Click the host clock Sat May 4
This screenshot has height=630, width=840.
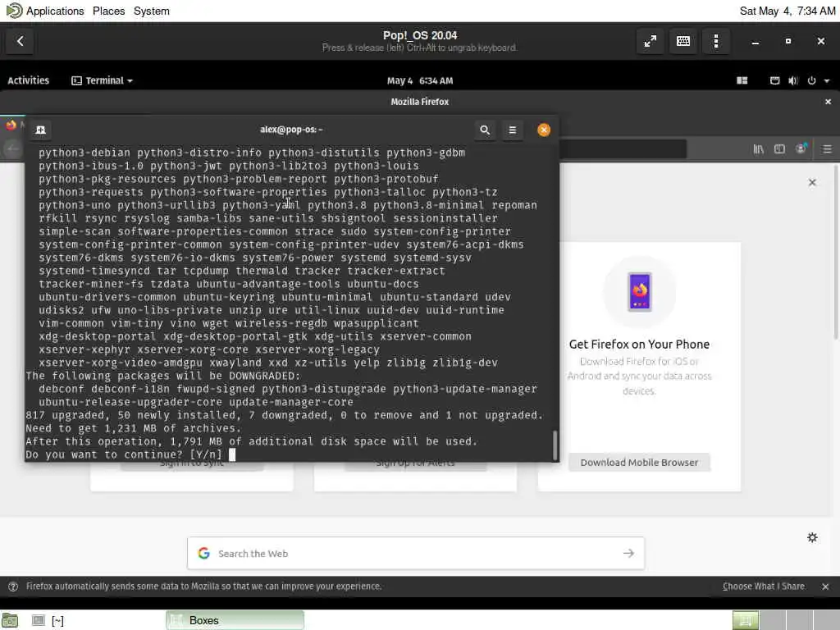(787, 11)
